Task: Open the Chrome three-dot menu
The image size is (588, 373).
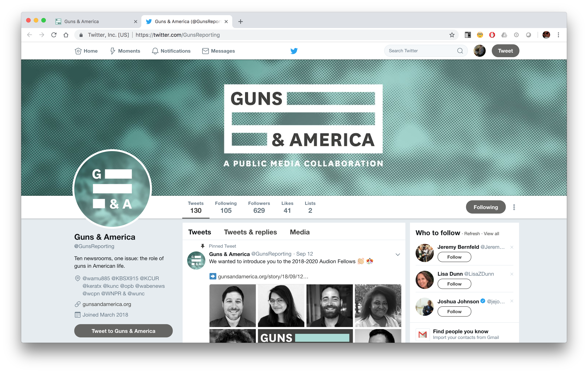Action: tap(558, 35)
